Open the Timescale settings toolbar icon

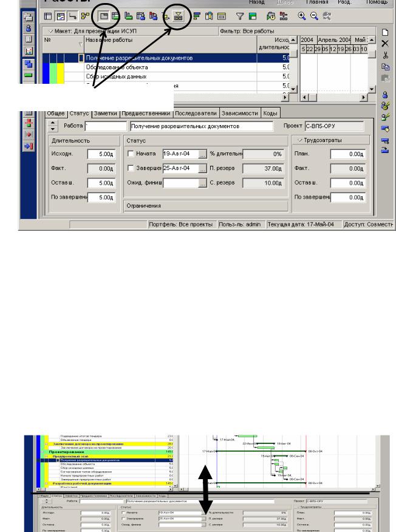pyautogui.click(x=221, y=16)
